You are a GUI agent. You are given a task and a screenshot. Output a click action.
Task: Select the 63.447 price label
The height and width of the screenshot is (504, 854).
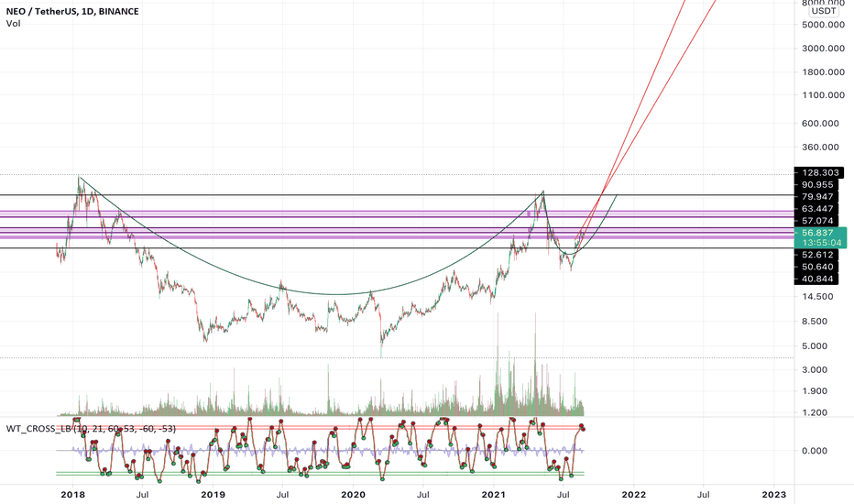point(816,209)
